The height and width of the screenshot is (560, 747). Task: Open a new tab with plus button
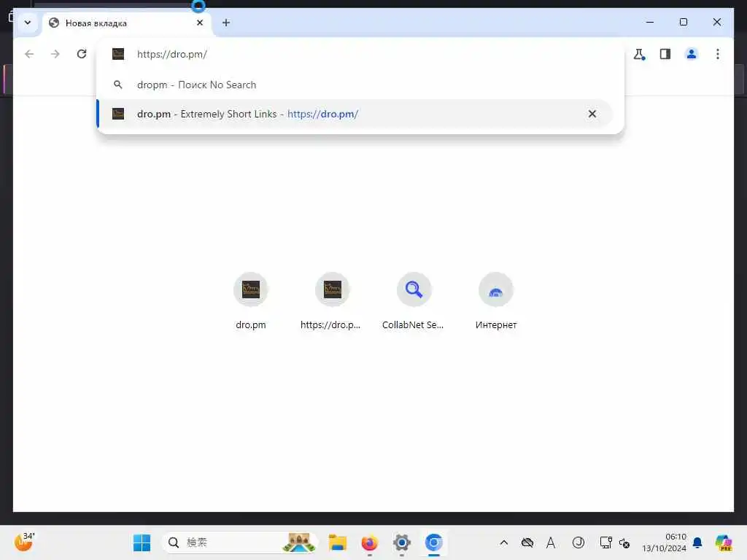pyautogui.click(x=226, y=23)
